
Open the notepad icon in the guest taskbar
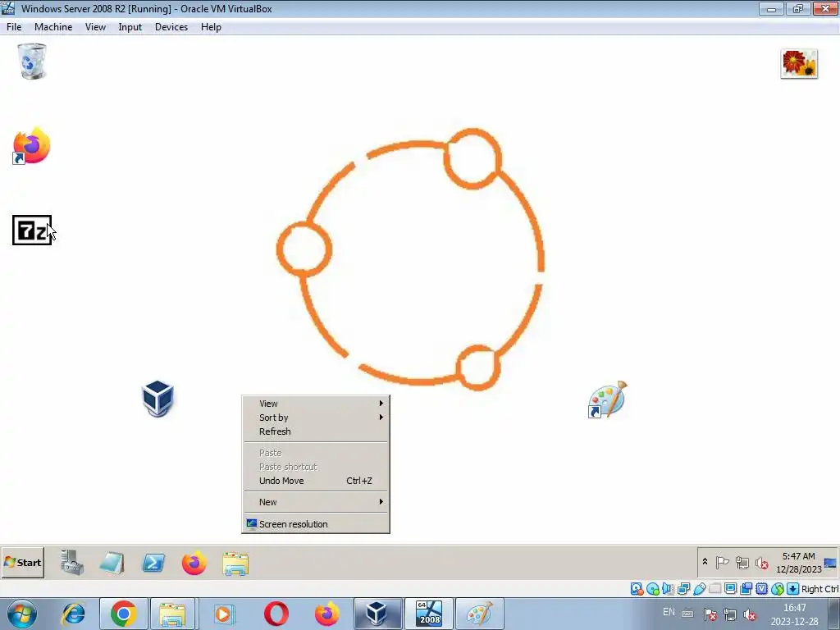(x=112, y=563)
